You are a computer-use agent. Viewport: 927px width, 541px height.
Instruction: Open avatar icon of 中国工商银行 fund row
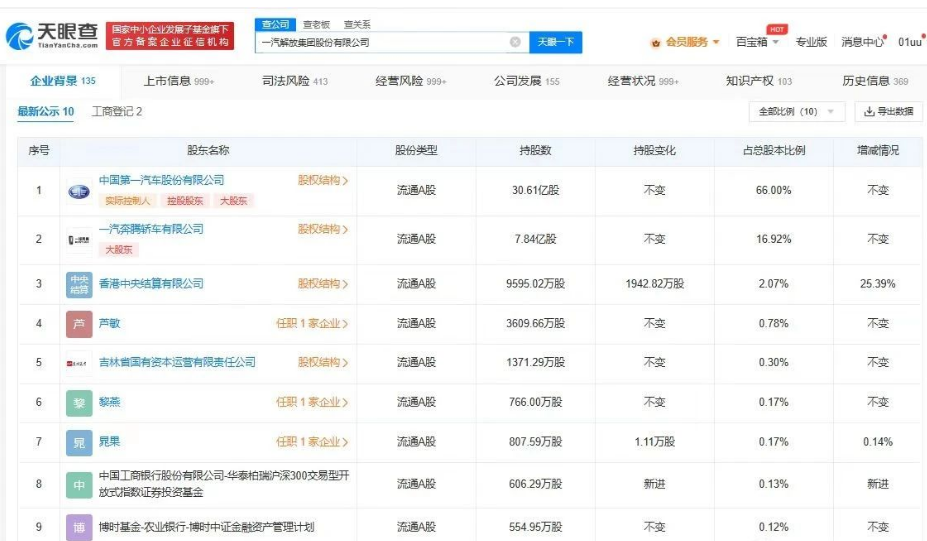pyautogui.click(x=79, y=485)
